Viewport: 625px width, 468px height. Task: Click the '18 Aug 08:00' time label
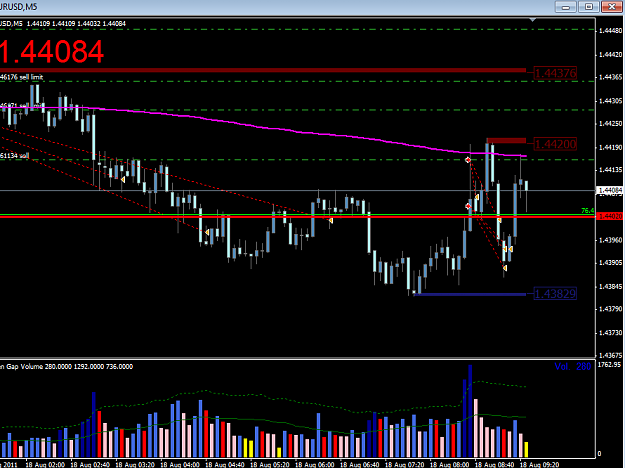tap(449, 464)
